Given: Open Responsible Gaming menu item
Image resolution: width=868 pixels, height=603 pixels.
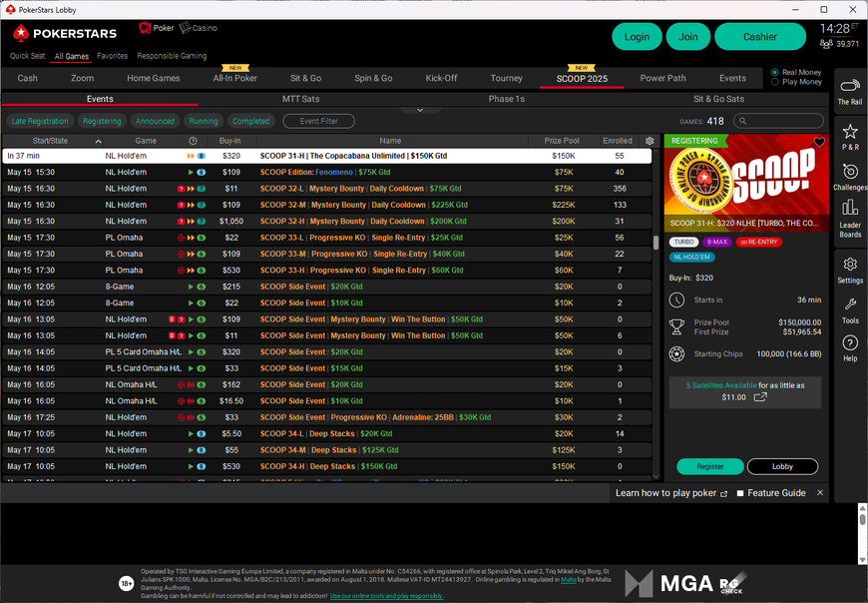Looking at the screenshot, I should click(172, 56).
